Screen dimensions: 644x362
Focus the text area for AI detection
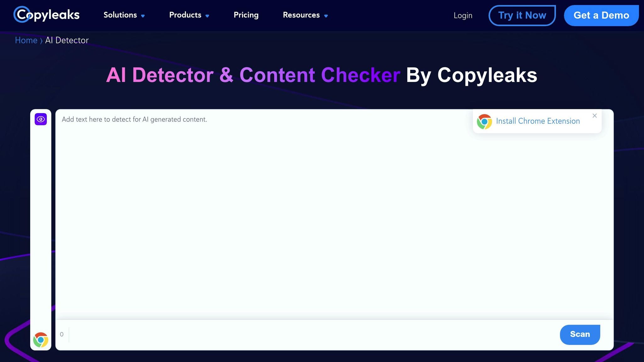[334, 214]
